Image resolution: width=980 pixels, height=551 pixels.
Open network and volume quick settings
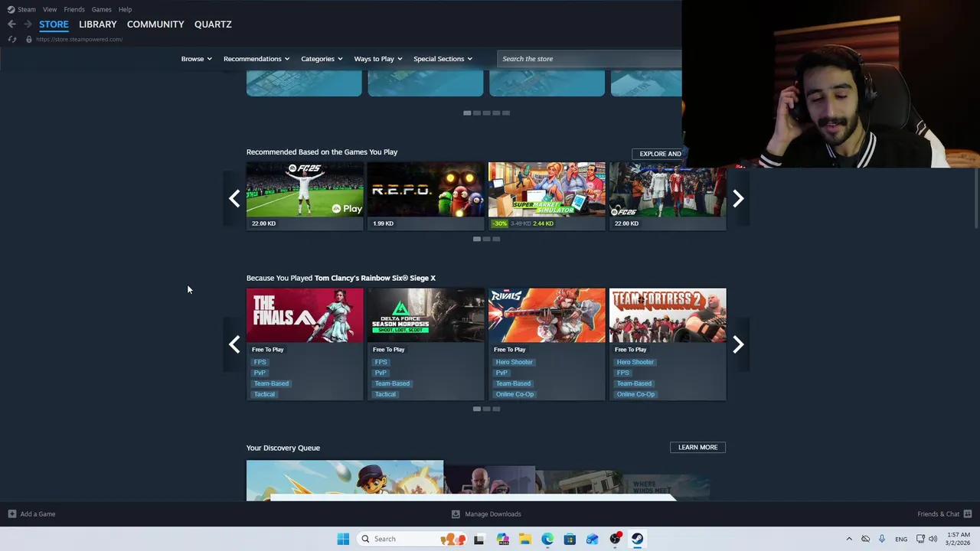(x=926, y=539)
